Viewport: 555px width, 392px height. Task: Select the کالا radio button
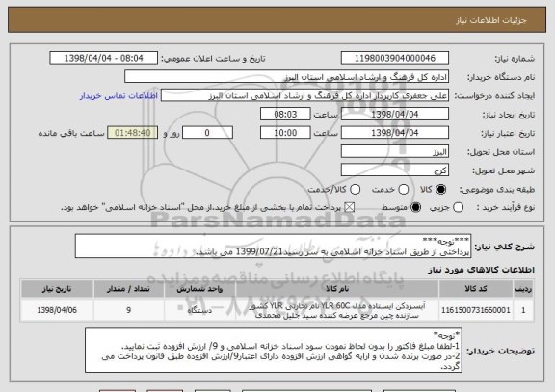pos(440,190)
